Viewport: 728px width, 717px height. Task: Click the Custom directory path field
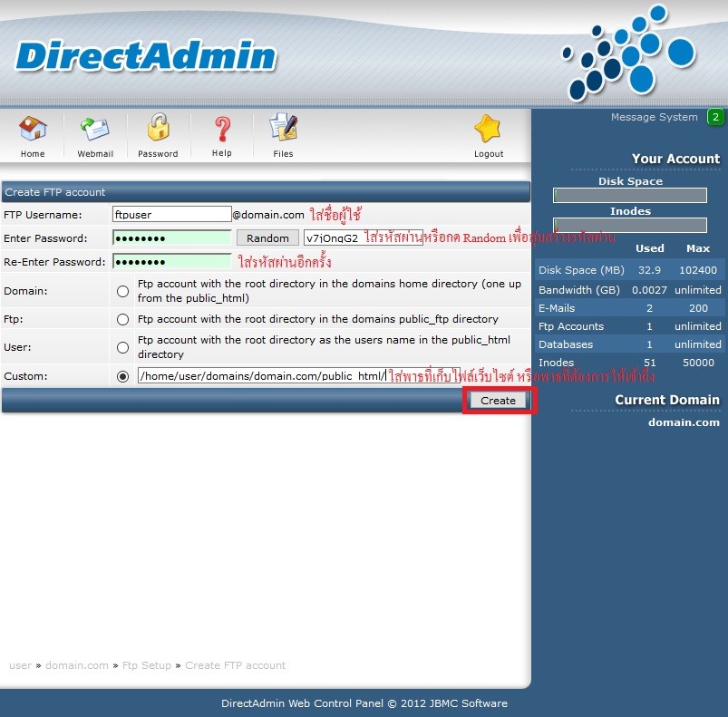[299, 376]
